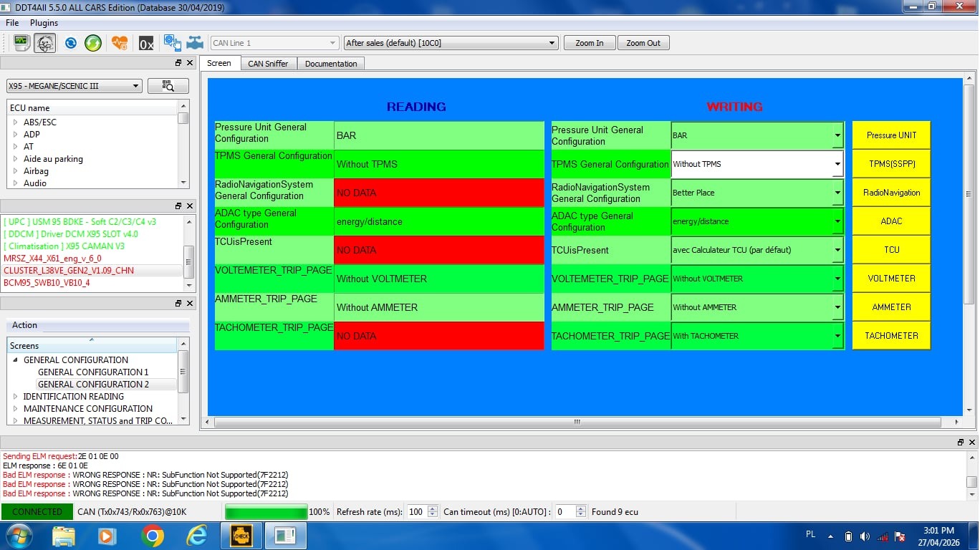This screenshot has width=980, height=550.
Task: Open the 0x hex tool icon
Action: coord(146,43)
